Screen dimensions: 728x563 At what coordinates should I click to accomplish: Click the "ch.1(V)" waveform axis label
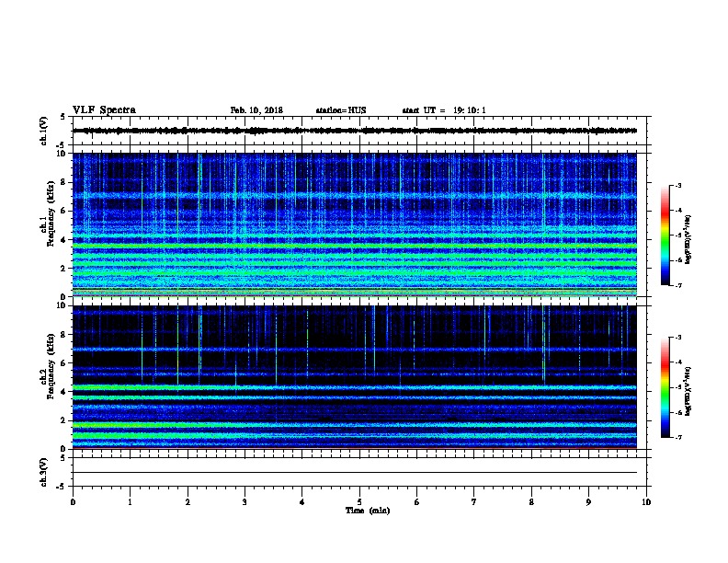click(x=44, y=131)
